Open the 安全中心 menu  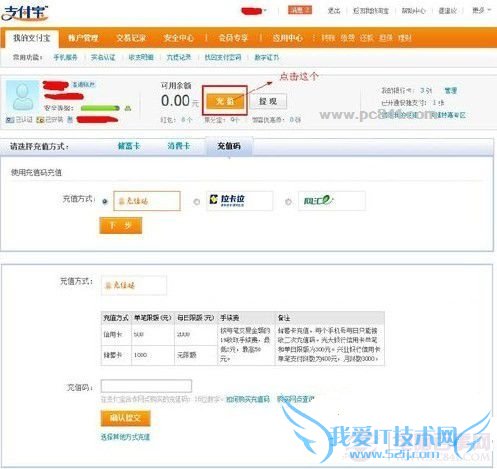178,38
